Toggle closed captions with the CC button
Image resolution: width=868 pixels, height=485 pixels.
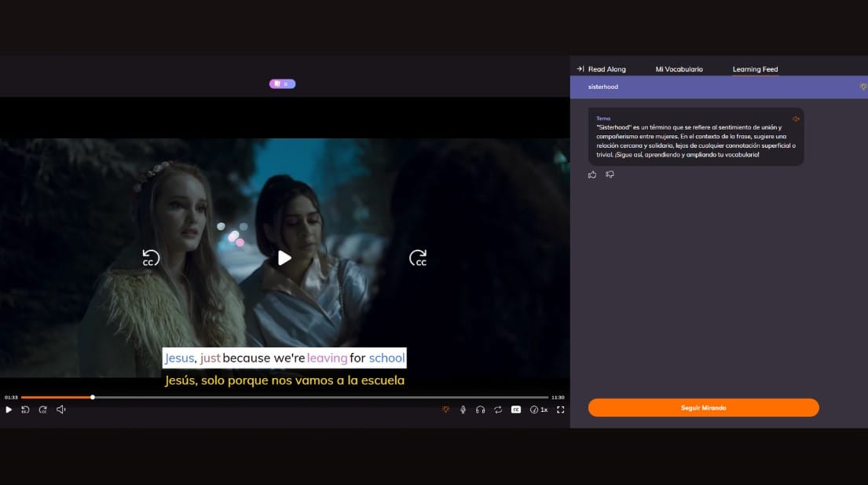click(x=516, y=410)
